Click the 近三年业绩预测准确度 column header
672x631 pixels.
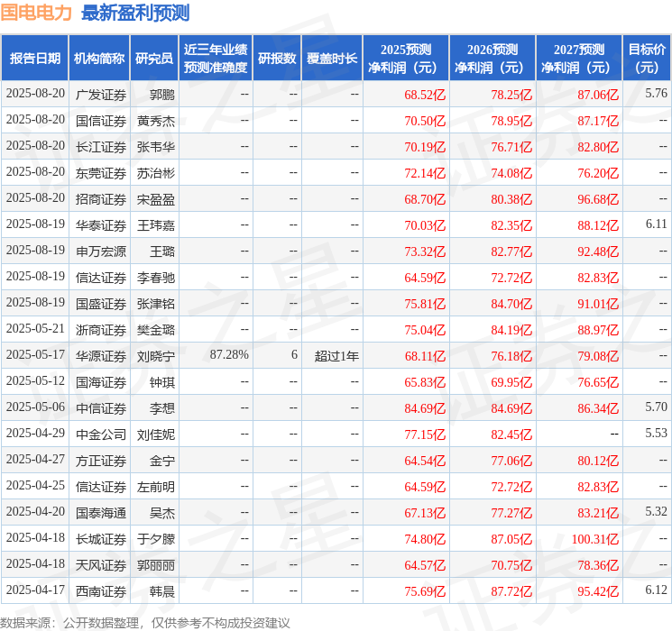[x=216, y=59]
